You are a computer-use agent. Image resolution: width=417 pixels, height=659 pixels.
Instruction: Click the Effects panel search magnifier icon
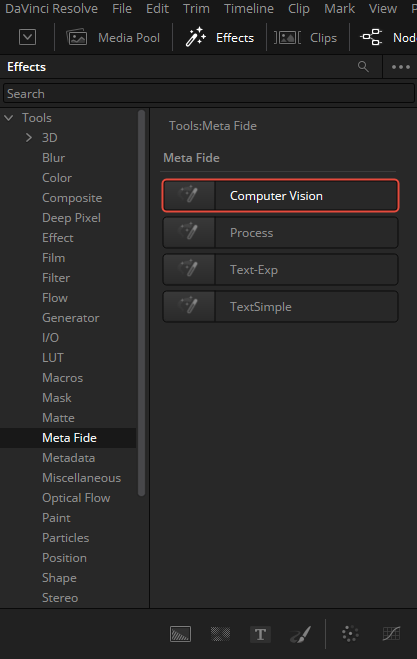[x=363, y=66]
